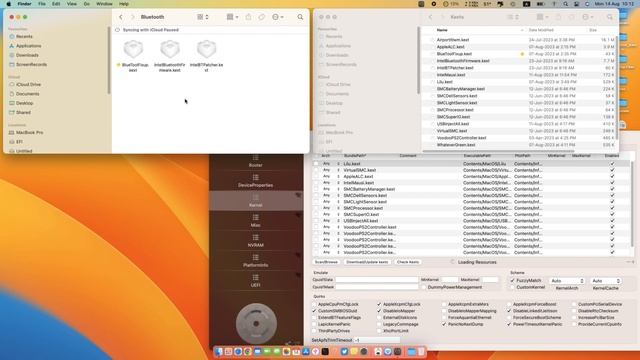Image resolution: width=640 pixels, height=360 pixels.
Task: Open the BlueToolFixup.kext file in Bluetooth window
Action: [133, 49]
